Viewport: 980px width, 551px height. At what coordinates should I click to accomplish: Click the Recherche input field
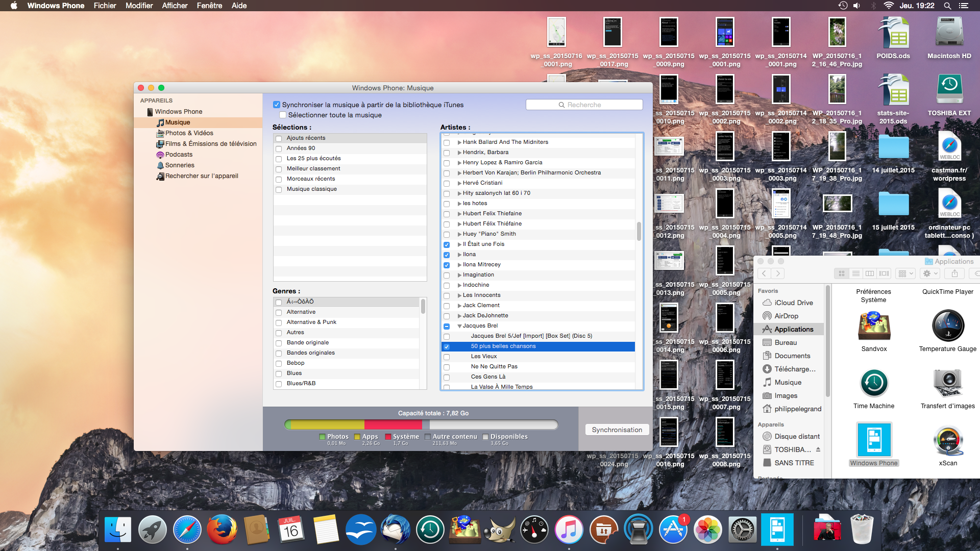coord(584,104)
